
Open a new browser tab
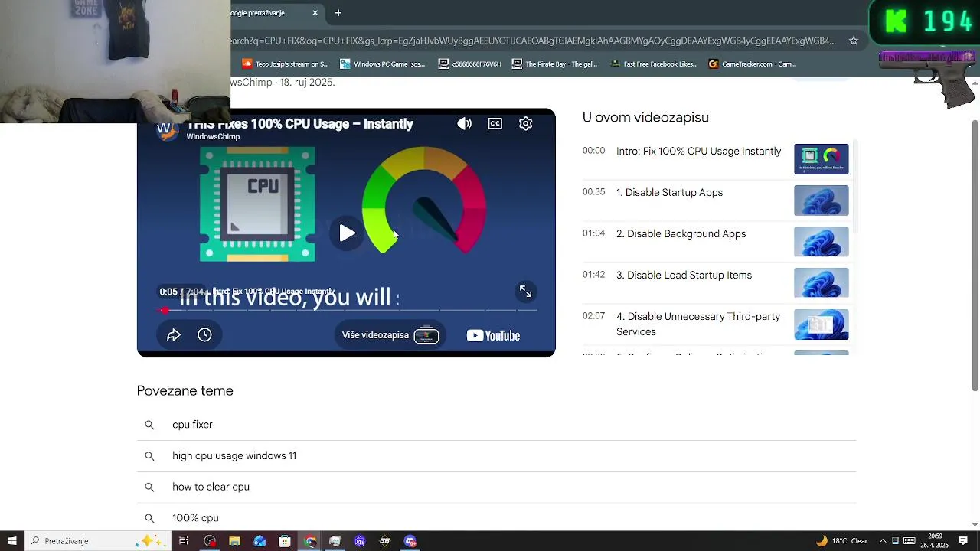[338, 13]
